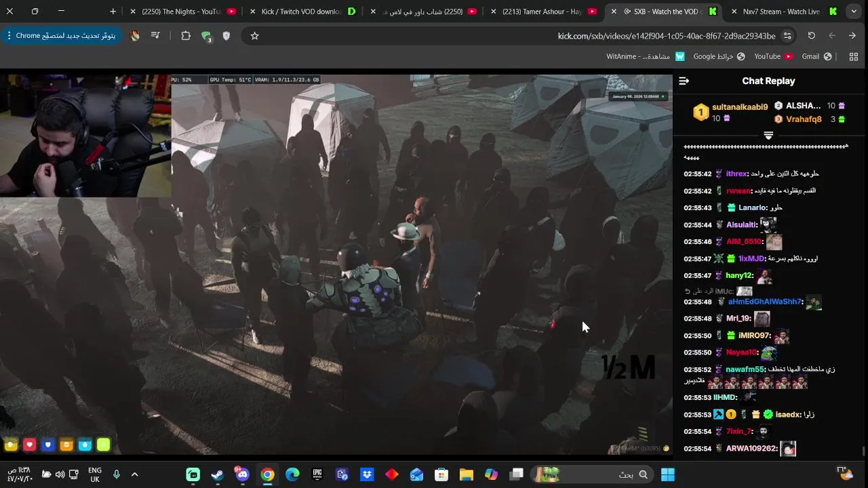Click the lime green emote icon under the video
Screen dimensions: 868x488
click(103, 445)
